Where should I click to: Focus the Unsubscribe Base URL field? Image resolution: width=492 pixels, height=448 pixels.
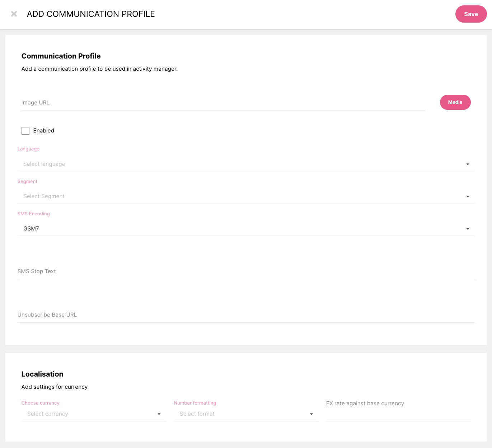tap(246, 315)
